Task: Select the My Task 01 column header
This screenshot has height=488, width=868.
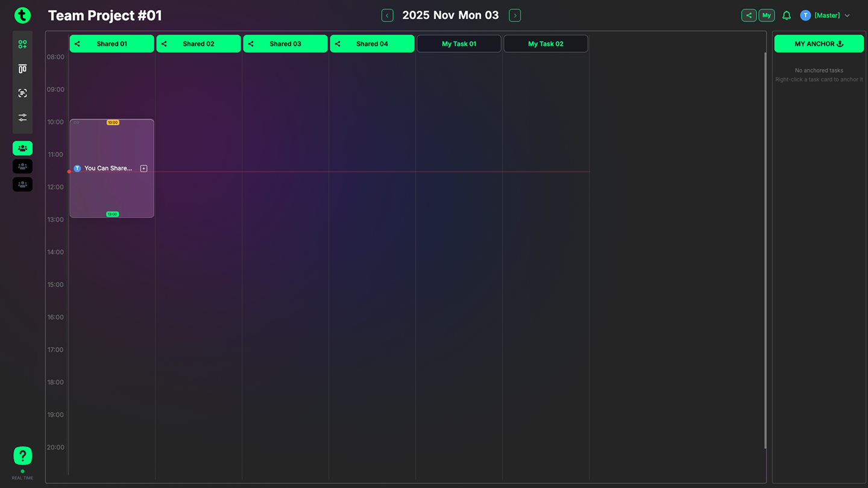Action: (x=459, y=44)
